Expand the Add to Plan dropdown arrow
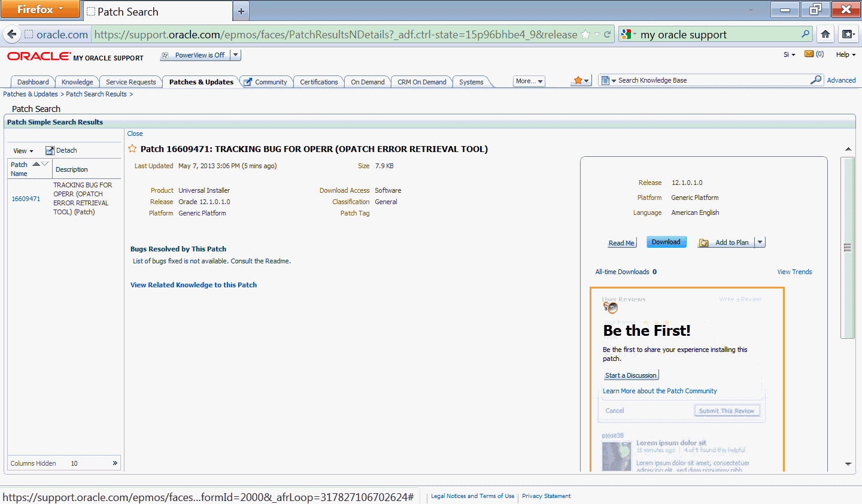The image size is (862, 504). [x=760, y=242]
